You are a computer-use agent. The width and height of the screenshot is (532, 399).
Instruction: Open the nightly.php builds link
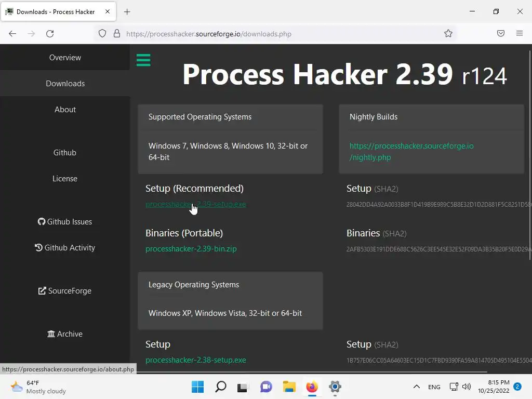[411, 152]
